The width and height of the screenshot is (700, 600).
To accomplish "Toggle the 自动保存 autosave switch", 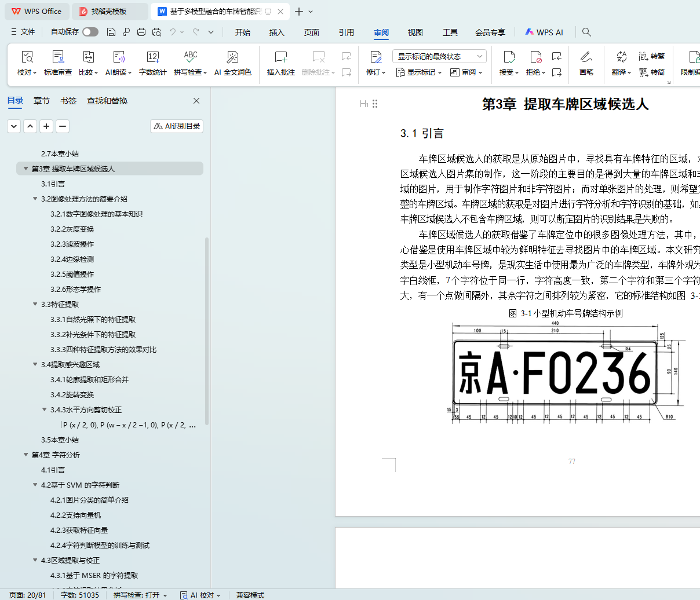I will [x=90, y=32].
